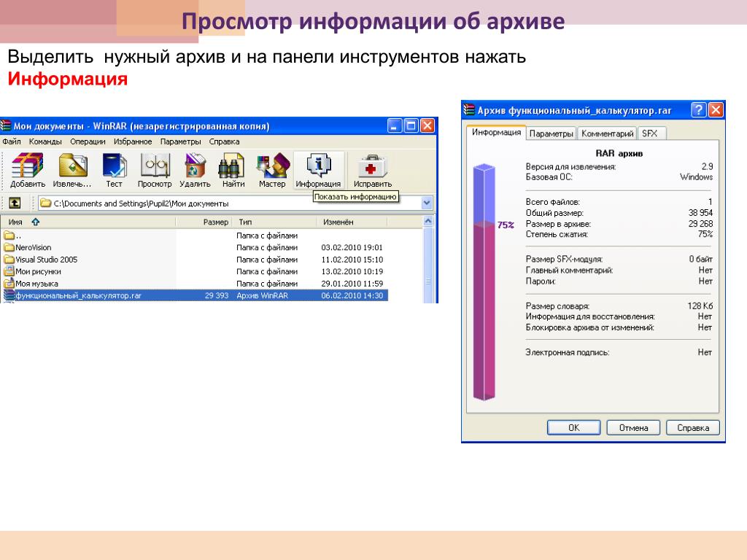
Task: Click the Размер в архиве value 29 268
Action: tap(700, 223)
